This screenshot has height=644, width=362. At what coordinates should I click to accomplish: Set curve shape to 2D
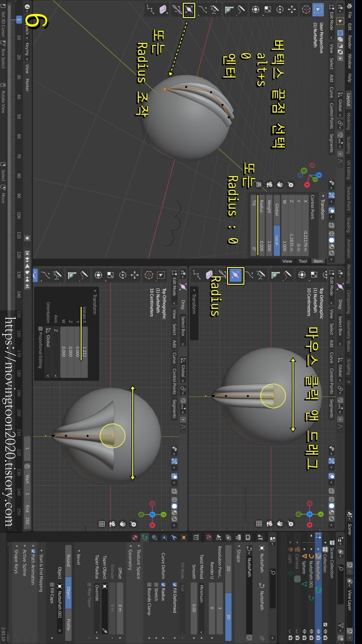click(228, 568)
